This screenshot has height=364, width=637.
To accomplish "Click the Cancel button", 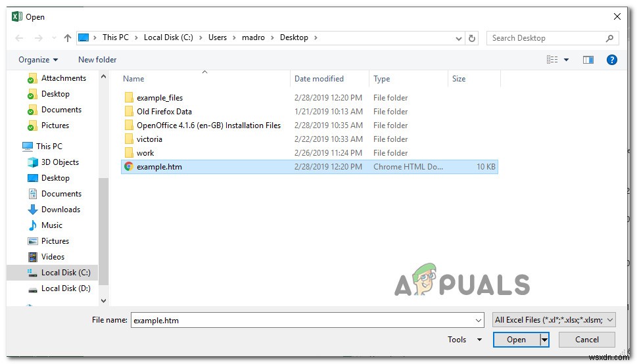I will click(x=586, y=340).
